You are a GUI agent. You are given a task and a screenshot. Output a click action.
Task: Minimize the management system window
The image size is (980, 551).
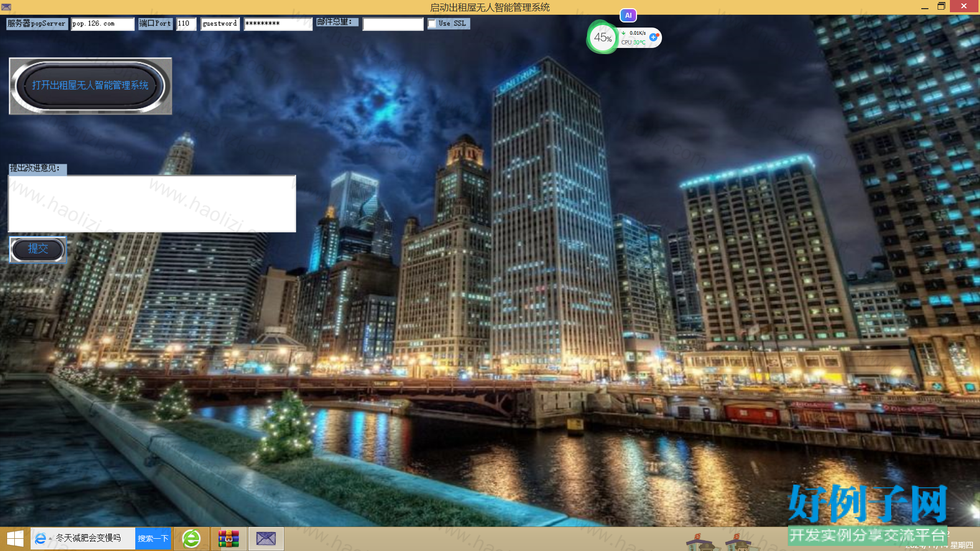point(924,7)
